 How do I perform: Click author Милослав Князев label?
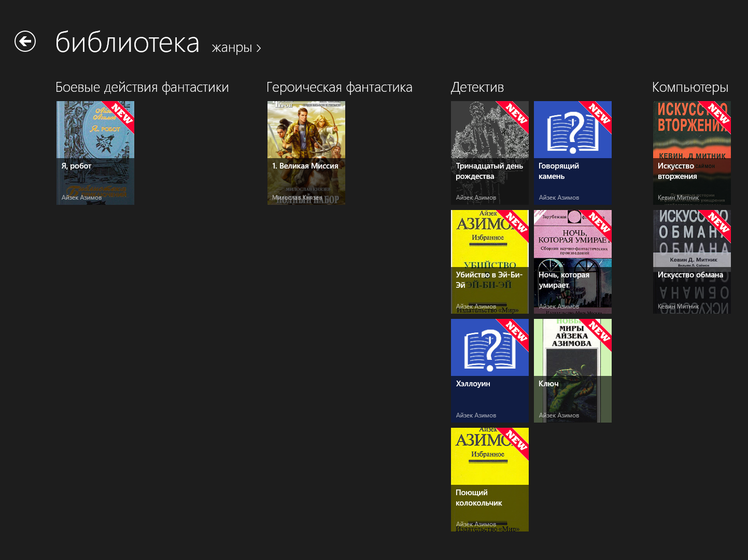297,198
